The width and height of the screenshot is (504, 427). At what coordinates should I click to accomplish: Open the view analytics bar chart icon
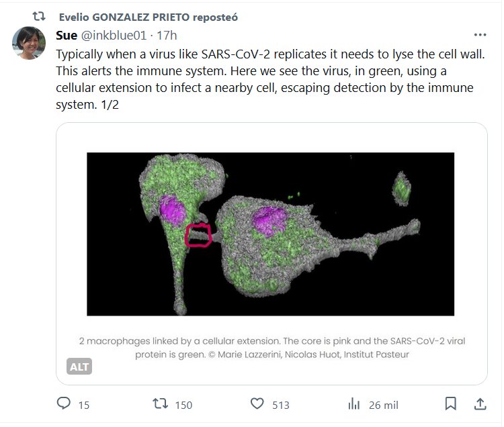tap(354, 404)
